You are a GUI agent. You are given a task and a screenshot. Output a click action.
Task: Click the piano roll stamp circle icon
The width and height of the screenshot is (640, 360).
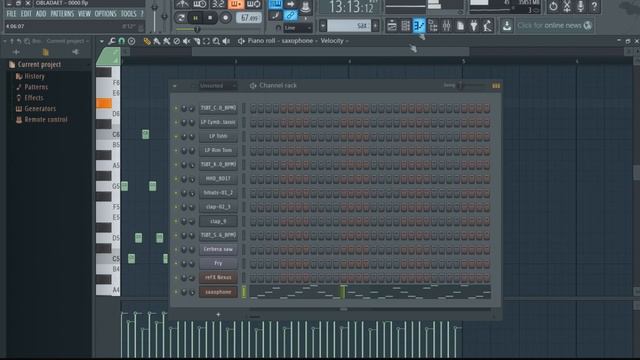(131, 41)
